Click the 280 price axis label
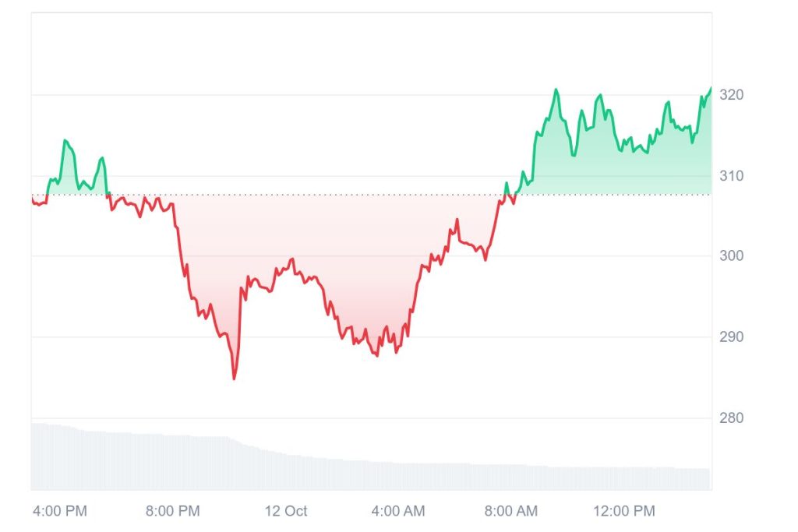 point(731,418)
